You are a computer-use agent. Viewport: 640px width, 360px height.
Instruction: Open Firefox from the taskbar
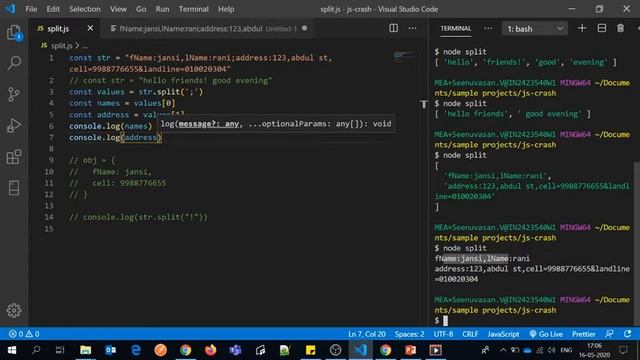[x=211, y=350]
